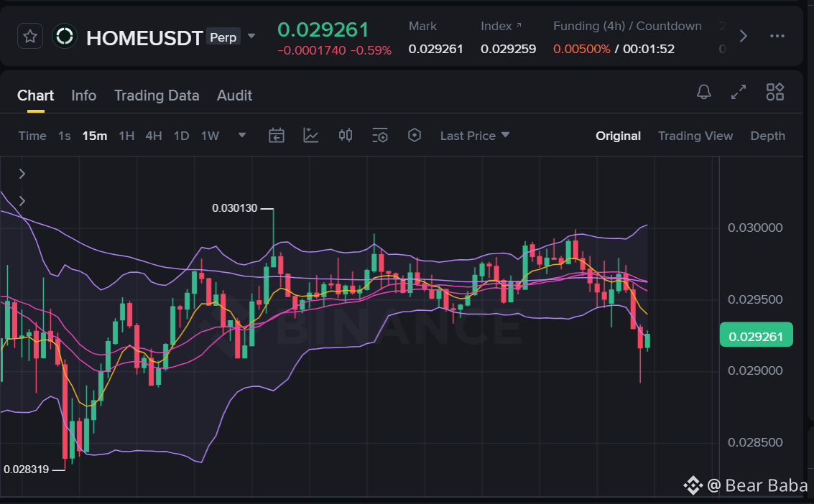The width and height of the screenshot is (814, 504).
Task: Switch to Original chart view
Action: click(618, 136)
